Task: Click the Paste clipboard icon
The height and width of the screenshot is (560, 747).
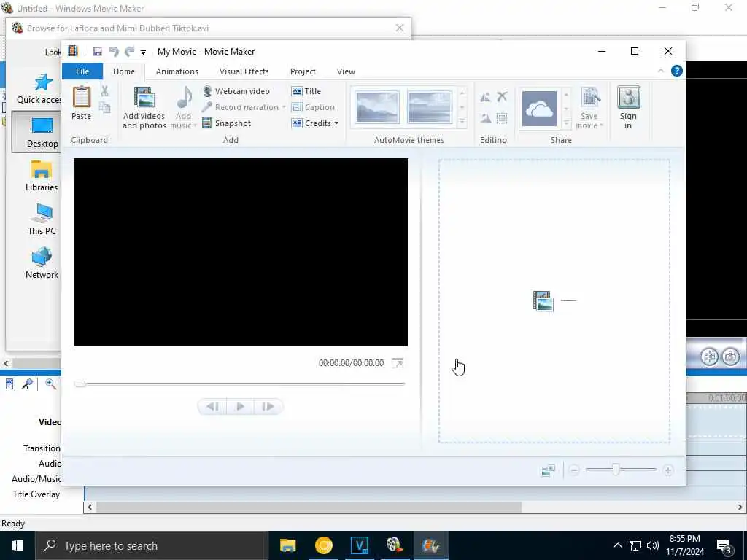Action: pyautogui.click(x=82, y=97)
